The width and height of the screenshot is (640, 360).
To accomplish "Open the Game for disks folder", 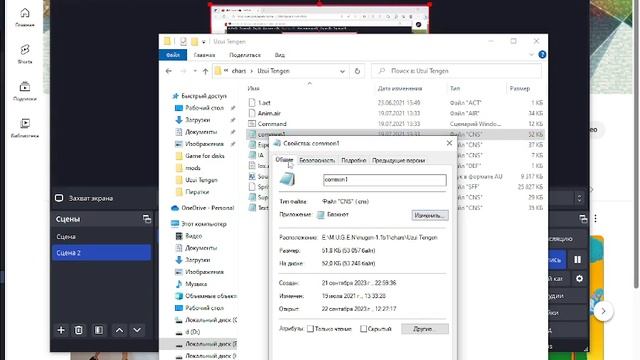I will 204,156.
